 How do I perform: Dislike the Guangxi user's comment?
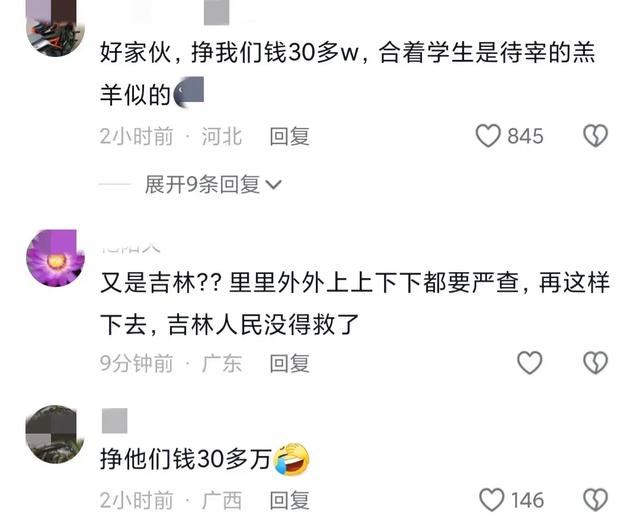coord(596,500)
